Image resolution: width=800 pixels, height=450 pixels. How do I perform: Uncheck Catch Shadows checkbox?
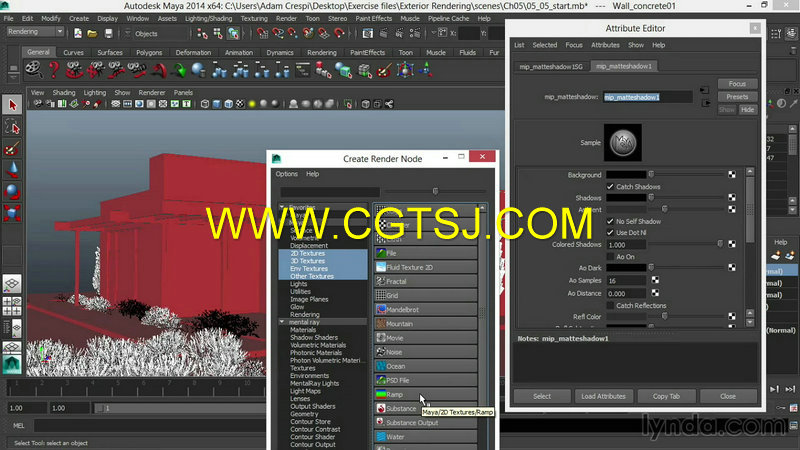[610, 187]
